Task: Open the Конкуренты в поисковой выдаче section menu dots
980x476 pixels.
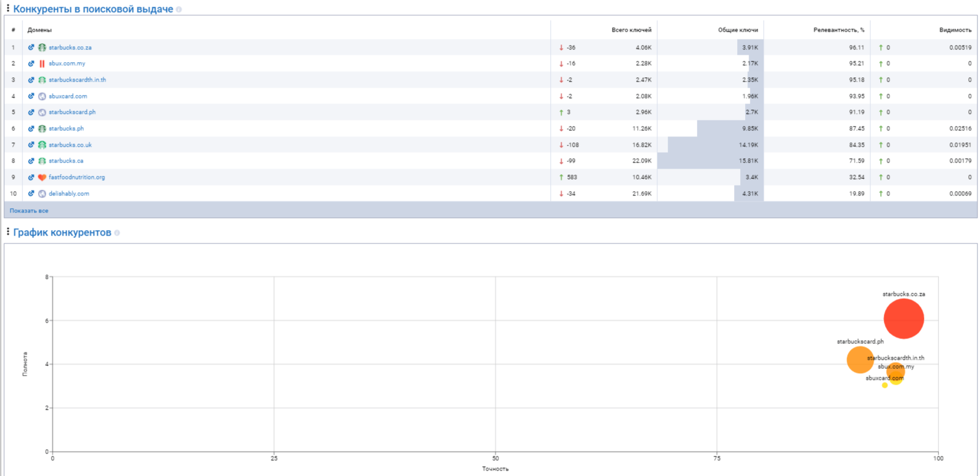Action: tap(8, 9)
